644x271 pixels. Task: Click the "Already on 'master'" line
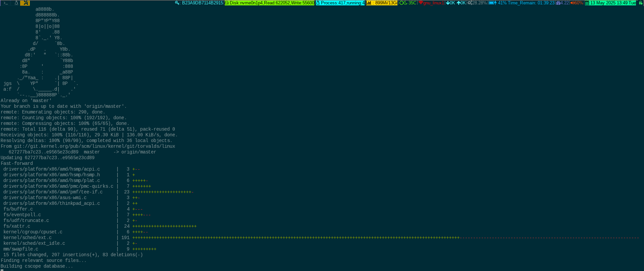tap(26, 100)
